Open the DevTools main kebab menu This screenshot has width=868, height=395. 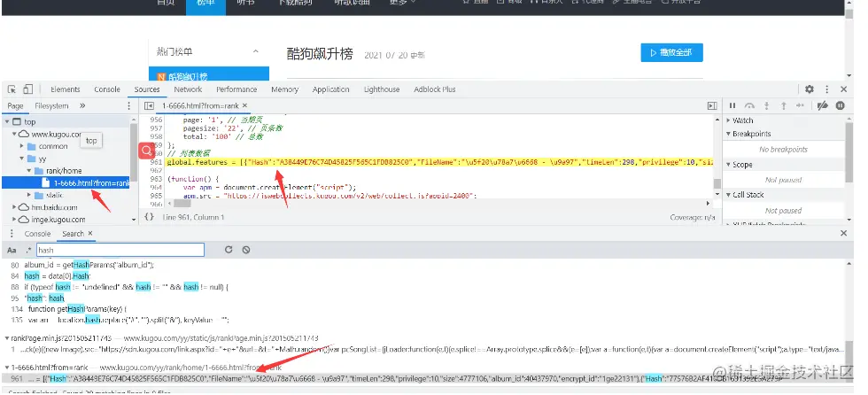pyautogui.click(x=827, y=89)
